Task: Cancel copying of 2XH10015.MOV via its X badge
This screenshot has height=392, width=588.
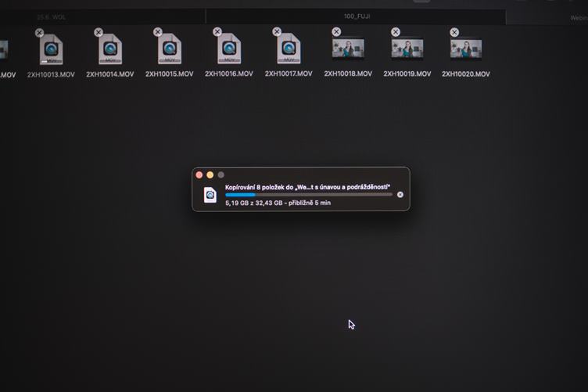Action: [158, 32]
